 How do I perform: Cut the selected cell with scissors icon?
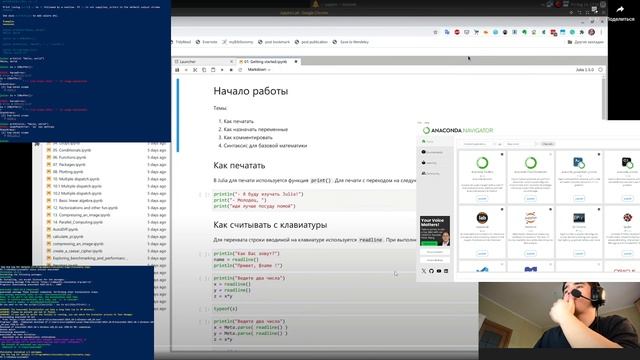tap(195, 70)
